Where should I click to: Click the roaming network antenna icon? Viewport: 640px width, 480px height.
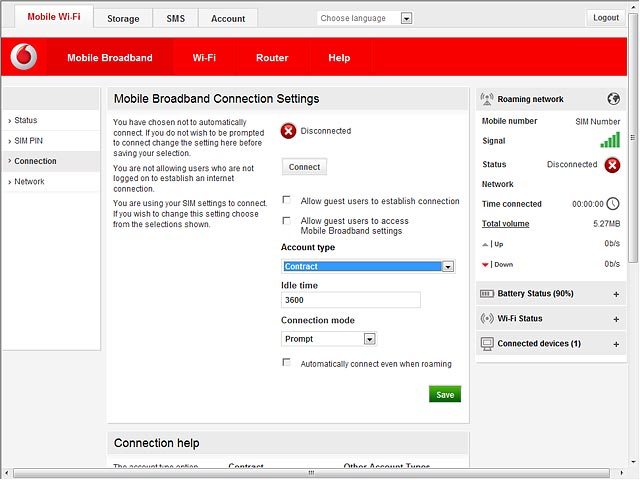coord(487,99)
